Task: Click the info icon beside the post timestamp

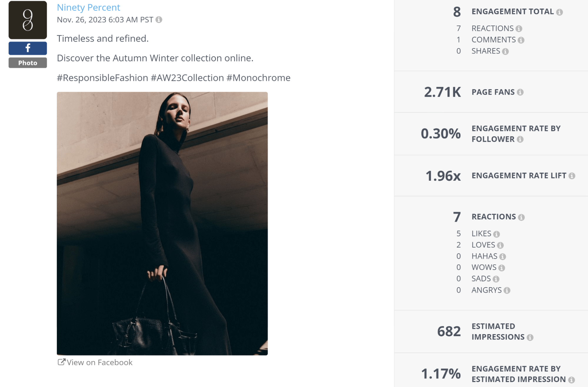Action: tap(159, 20)
